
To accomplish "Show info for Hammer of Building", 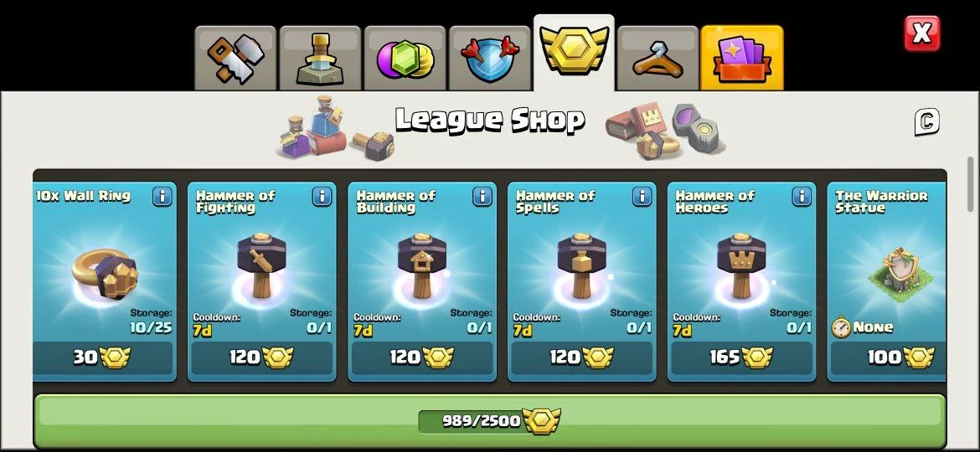I will coord(482,197).
